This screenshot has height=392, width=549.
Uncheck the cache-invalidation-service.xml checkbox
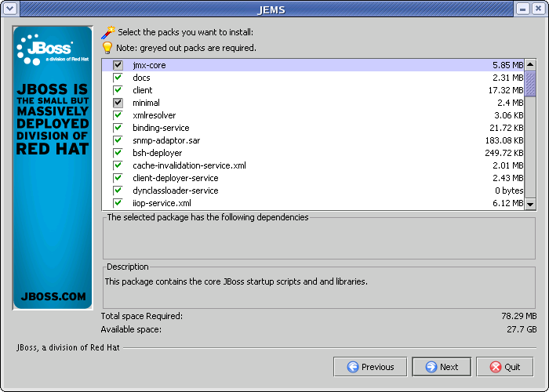click(118, 165)
